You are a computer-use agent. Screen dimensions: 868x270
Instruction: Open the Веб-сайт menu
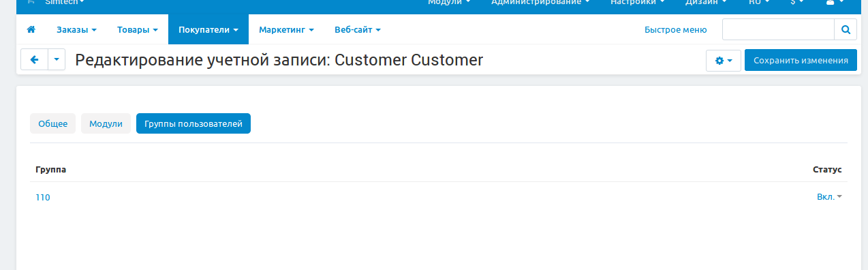pyautogui.click(x=358, y=30)
